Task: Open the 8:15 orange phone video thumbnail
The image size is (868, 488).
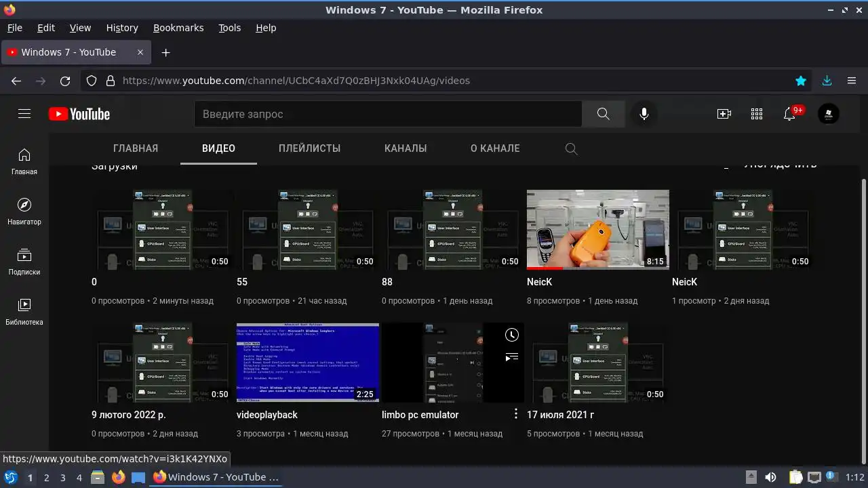Action: (x=598, y=230)
